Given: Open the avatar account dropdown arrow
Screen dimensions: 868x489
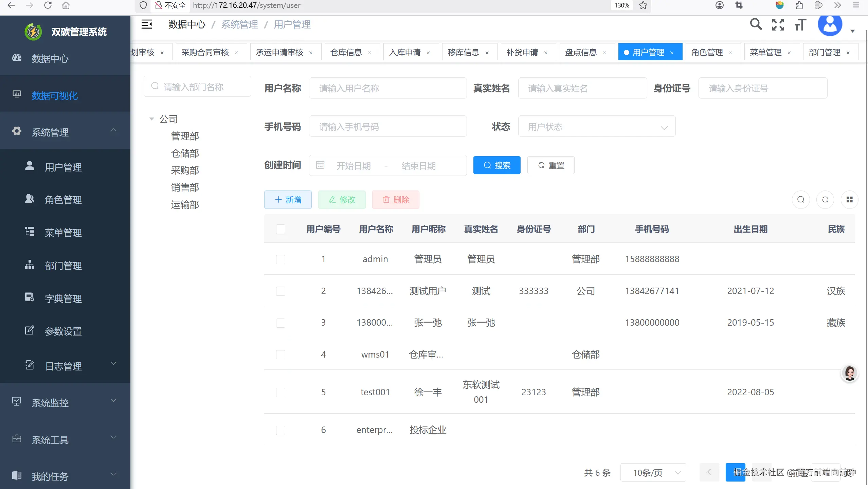Looking at the screenshot, I should (853, 31).
